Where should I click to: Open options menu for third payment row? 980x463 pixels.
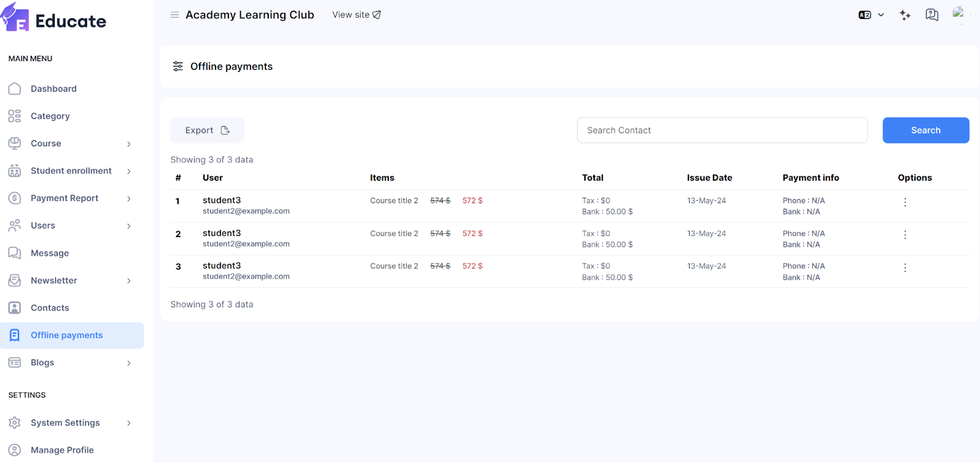pyautogui.click(x=905, y=268)
